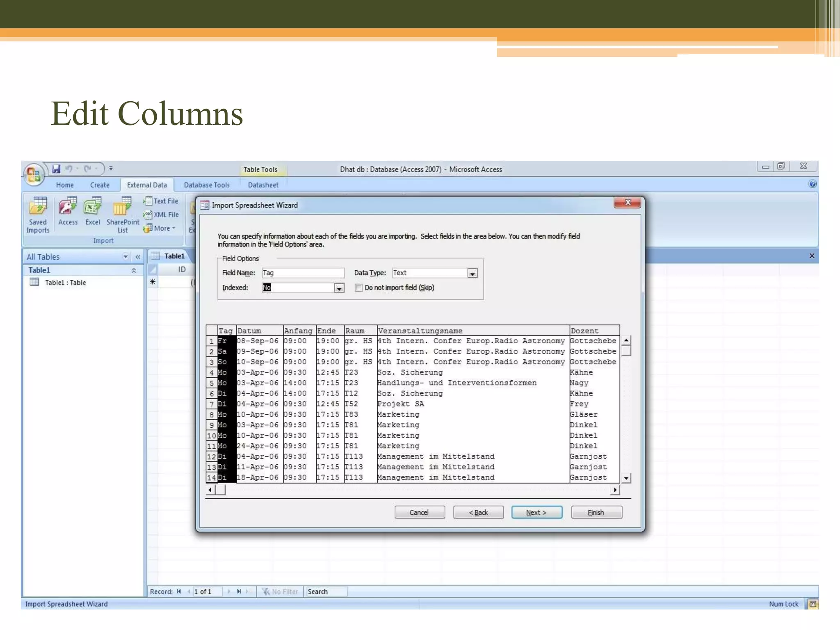The image size is (840, 630).
Task: Click the preview vertical scrollbar down arrow
Action: (x=626, y=478)
